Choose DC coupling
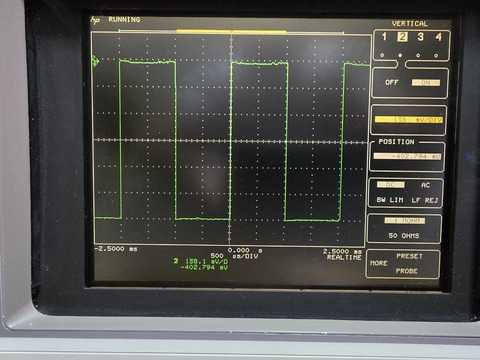Viewport: 480px width, 360px height. pyautogui.click(x=390, y=185)
